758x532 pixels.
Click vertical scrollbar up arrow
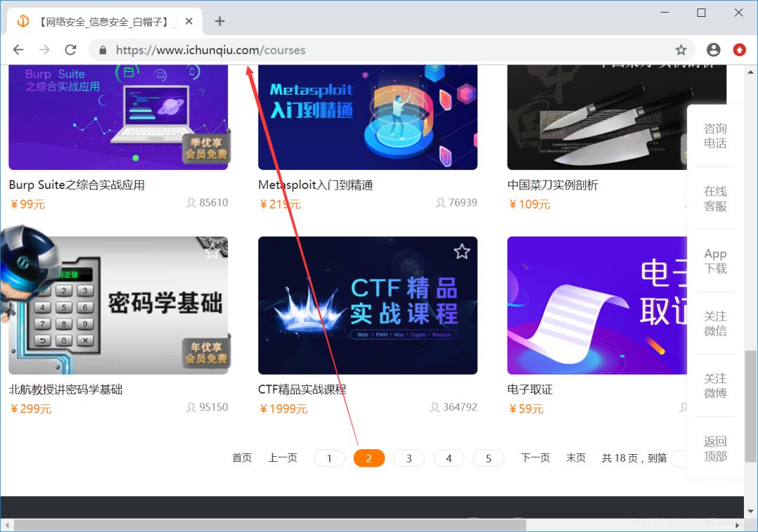[x=751, y=72]
